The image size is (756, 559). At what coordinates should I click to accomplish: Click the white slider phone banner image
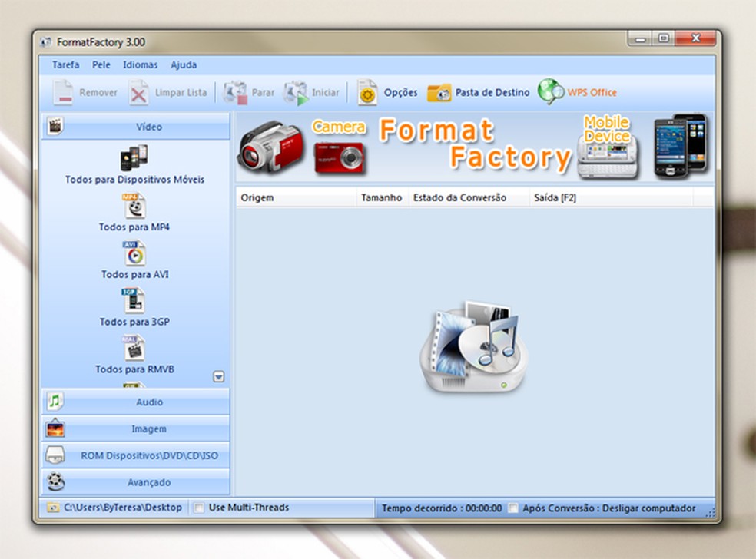[608, 158]
